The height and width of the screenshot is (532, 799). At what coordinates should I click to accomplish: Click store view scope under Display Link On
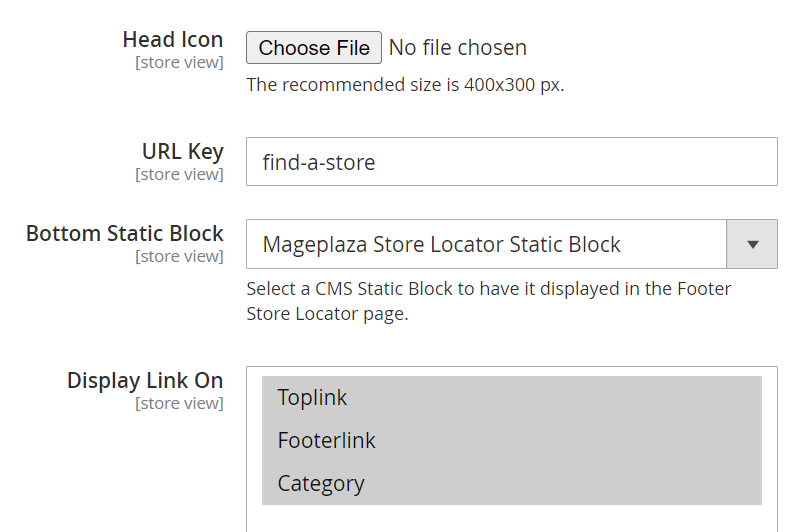pos(179,404)
